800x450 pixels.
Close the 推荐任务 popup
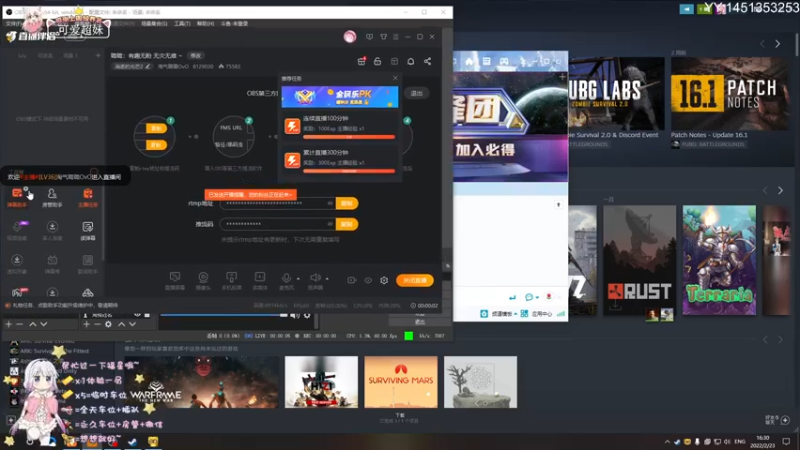point(395,78)
